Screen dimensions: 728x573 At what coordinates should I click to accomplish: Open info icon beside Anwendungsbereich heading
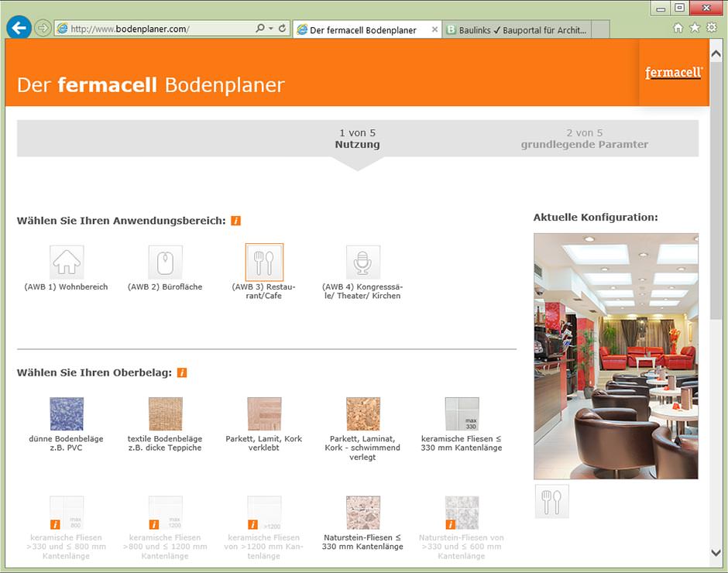(x=236, y=221)
